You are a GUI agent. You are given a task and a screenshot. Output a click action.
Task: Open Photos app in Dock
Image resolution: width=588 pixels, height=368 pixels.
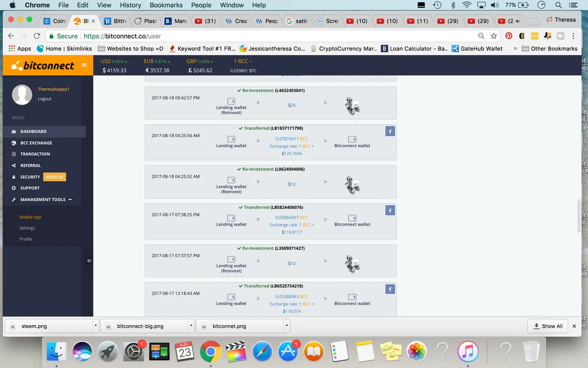pyautogui.click(x=417, y=352)
